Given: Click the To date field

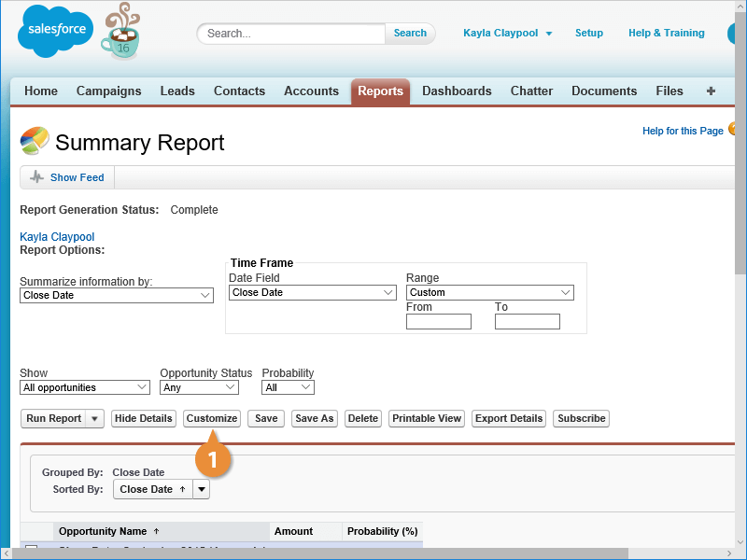Looking at the screenshot, I should (x=528, y=321).
